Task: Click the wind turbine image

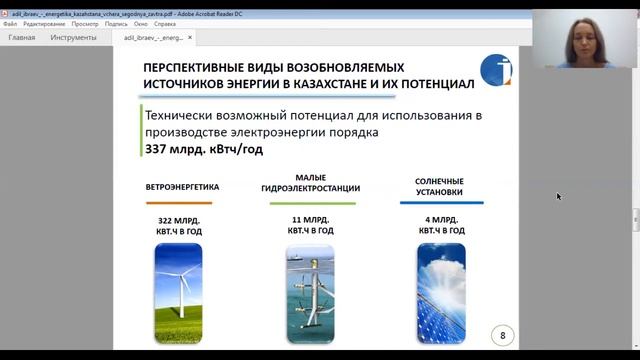Action: click(178, 293)
